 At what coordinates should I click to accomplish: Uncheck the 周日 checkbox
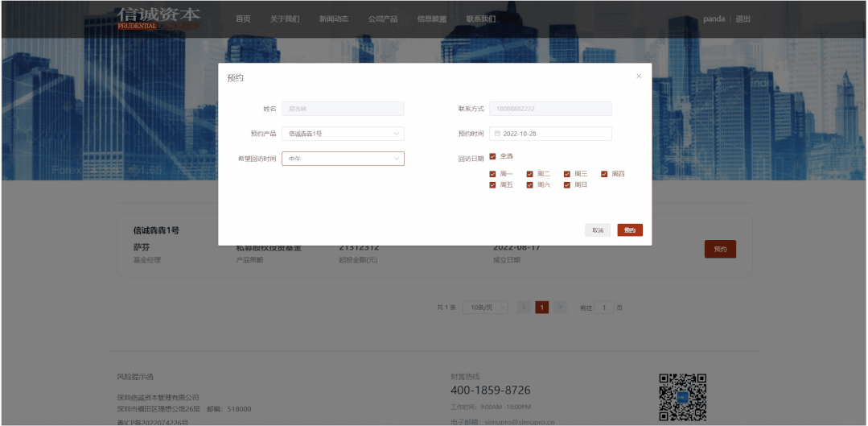point(567,185)
